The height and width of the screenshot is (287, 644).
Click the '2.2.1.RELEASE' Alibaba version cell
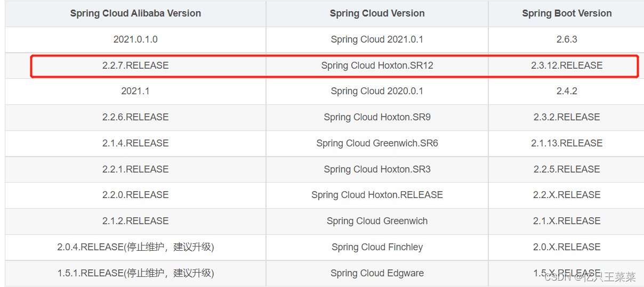click(x=135, y=169)
